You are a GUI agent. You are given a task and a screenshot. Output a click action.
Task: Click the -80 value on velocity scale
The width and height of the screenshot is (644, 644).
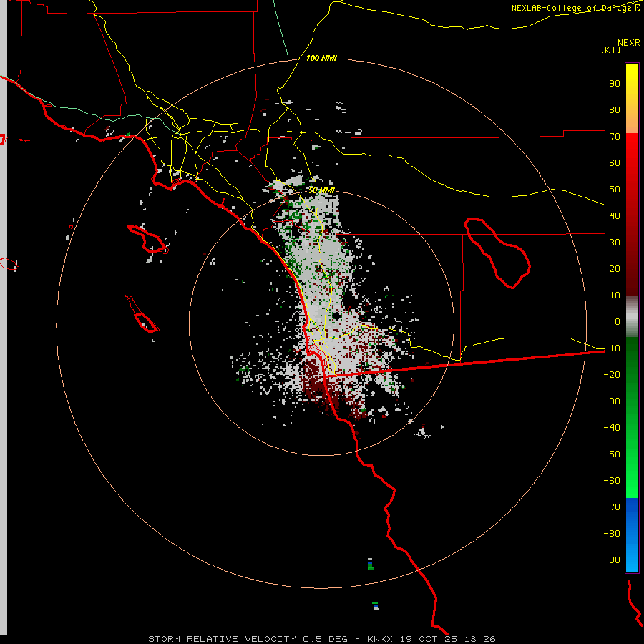[612, 534]
